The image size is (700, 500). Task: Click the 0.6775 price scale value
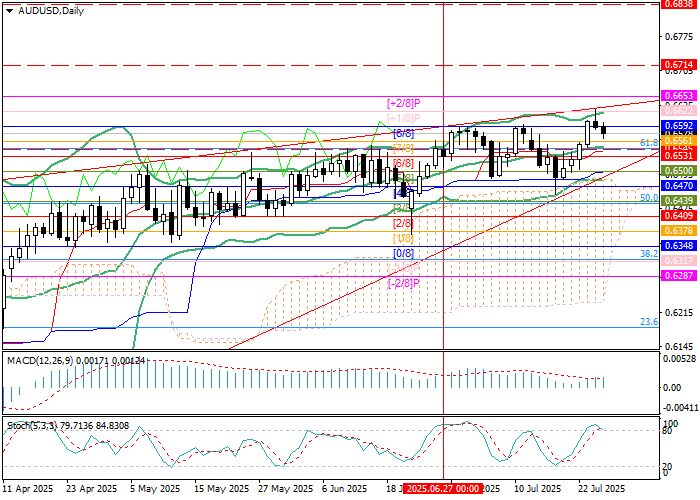(x=679, y=37)
